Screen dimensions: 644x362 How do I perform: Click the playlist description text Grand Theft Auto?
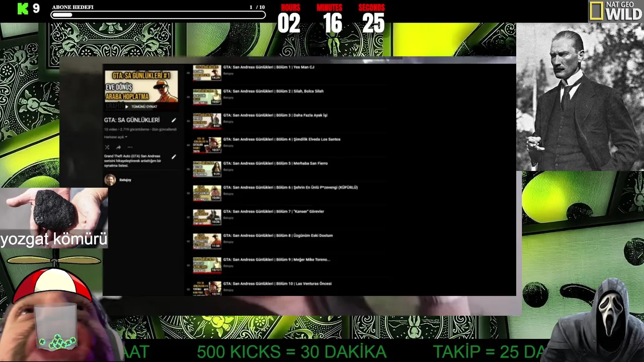(x=132, y=161)
